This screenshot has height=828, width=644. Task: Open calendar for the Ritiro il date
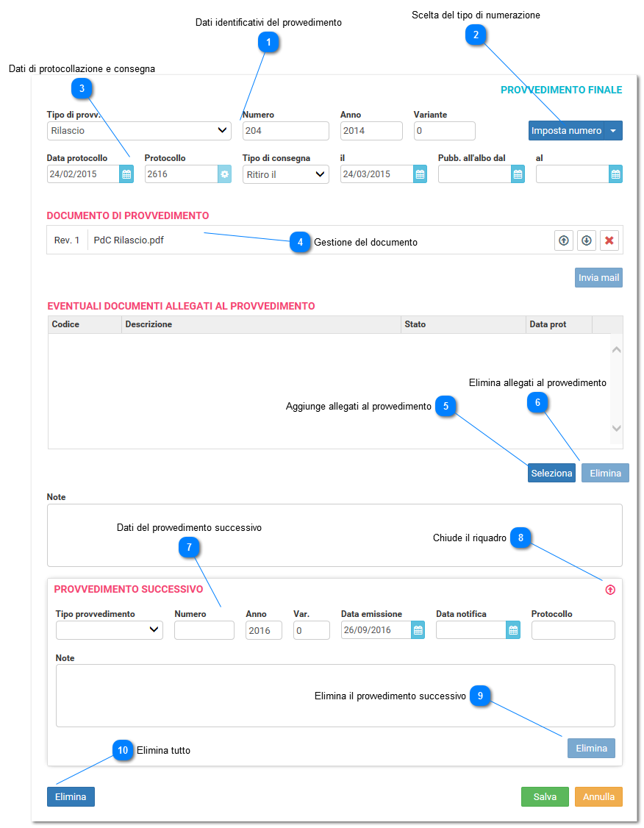tap(421, 174)
